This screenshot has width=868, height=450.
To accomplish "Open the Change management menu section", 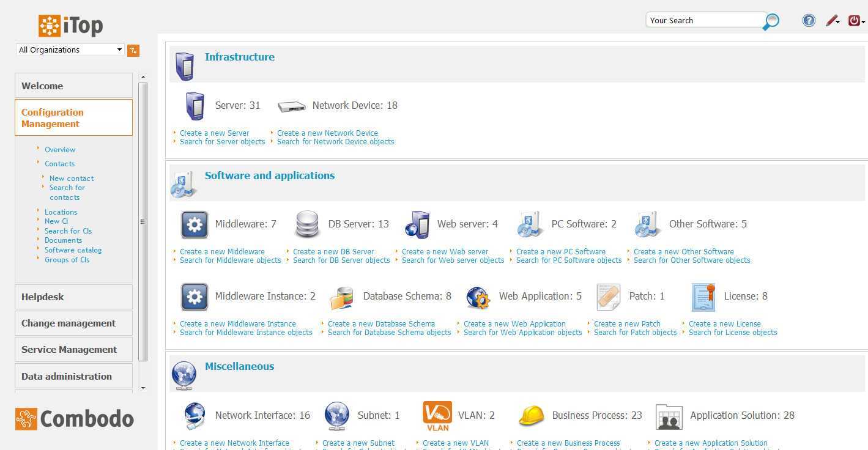I will point(73,323).
